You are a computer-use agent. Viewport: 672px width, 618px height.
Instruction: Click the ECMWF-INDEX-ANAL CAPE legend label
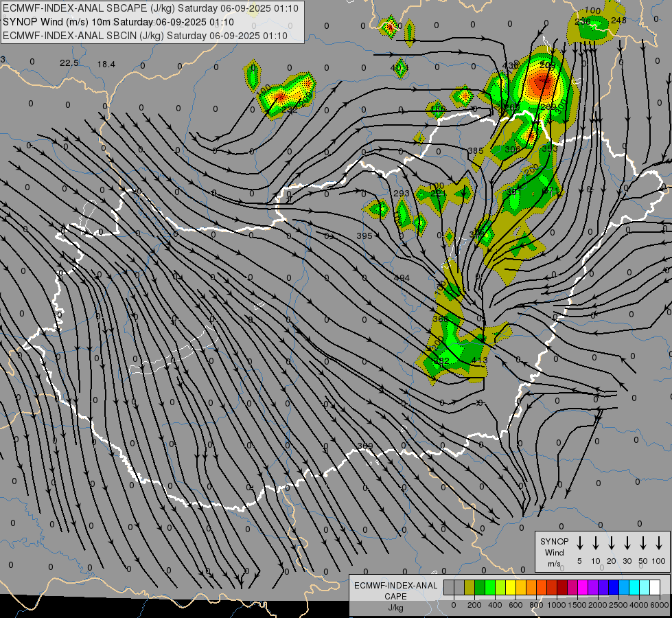[395, 591]
